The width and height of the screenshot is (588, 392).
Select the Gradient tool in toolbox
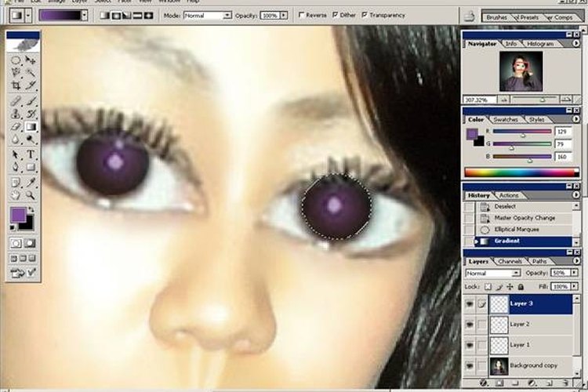[31, 127]
